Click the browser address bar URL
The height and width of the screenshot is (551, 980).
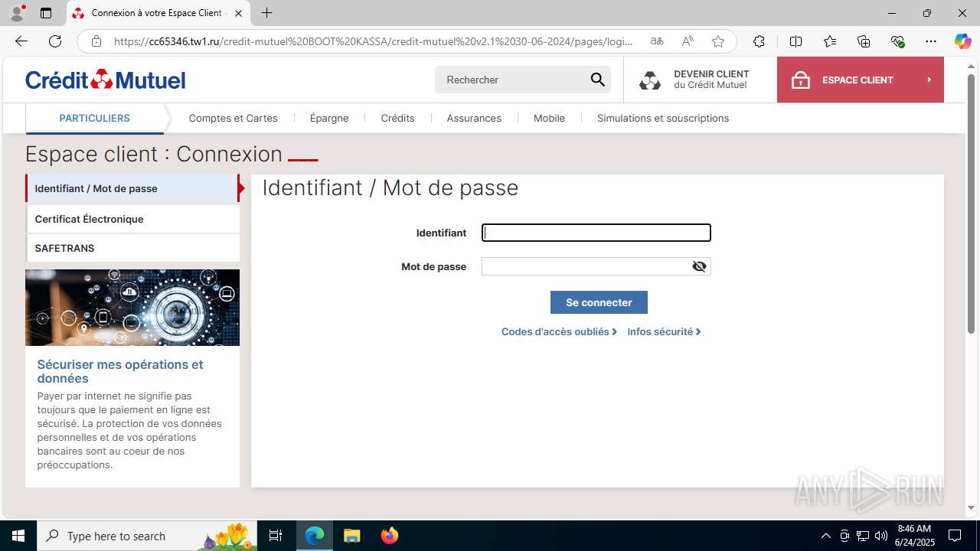pyautogui.click(x=373, y=41)
